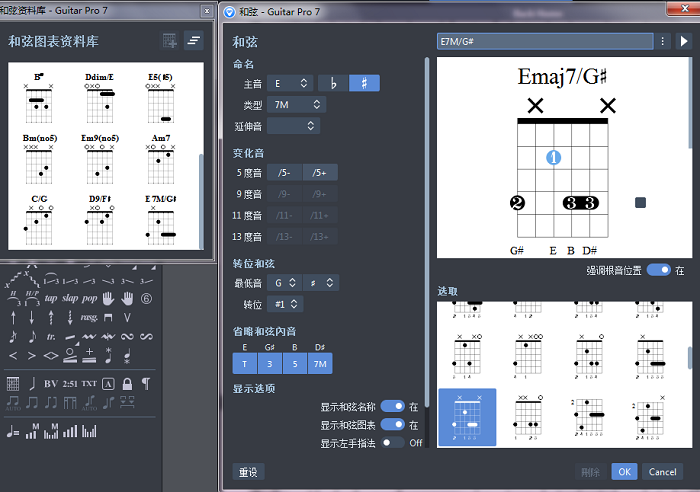Select the pop technique icon

(89, 298)
